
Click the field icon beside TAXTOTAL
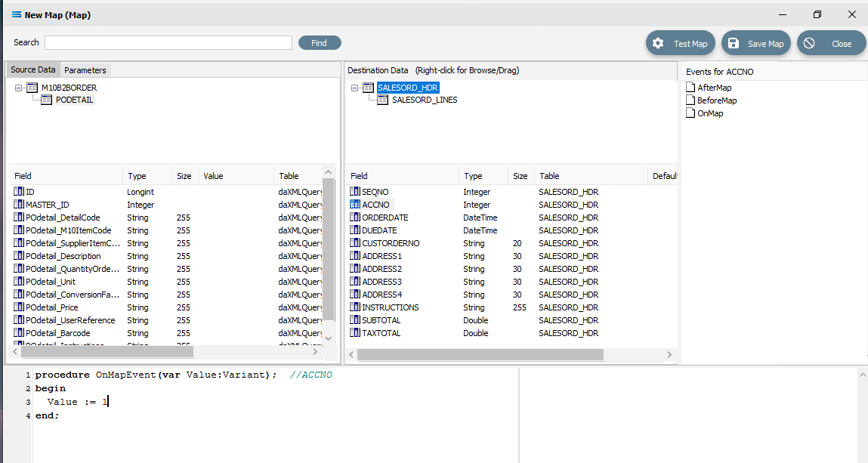tap(355, 333)
